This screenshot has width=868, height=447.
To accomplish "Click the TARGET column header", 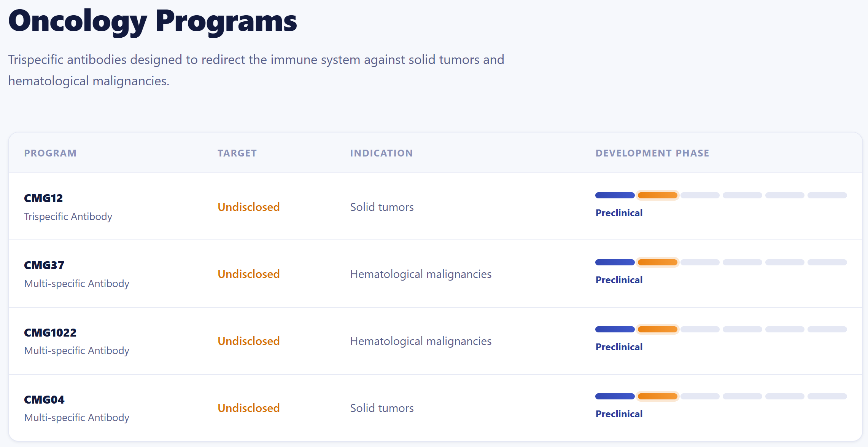I will [237, 153].
